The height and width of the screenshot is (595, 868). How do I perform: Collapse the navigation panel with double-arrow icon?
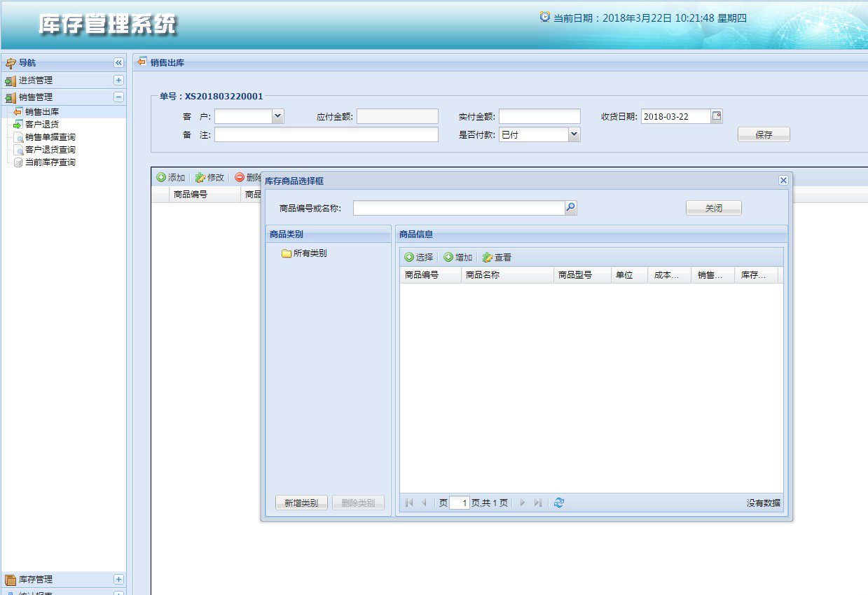coord(118,63)
